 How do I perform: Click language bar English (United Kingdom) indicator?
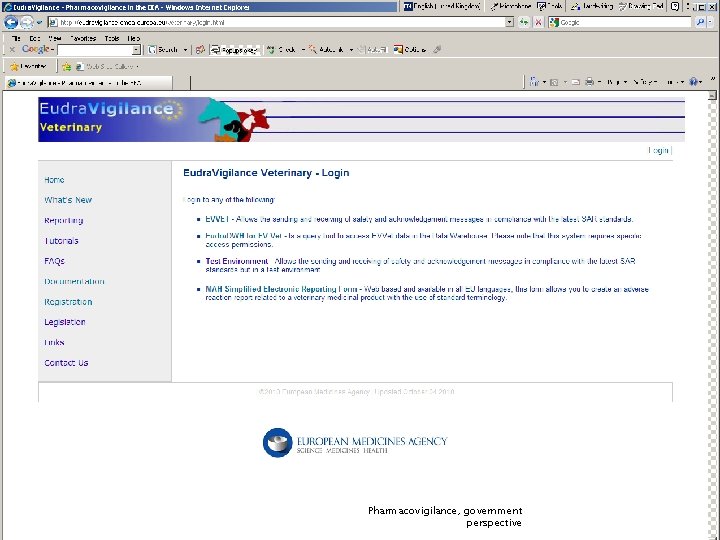coord(442,6)
